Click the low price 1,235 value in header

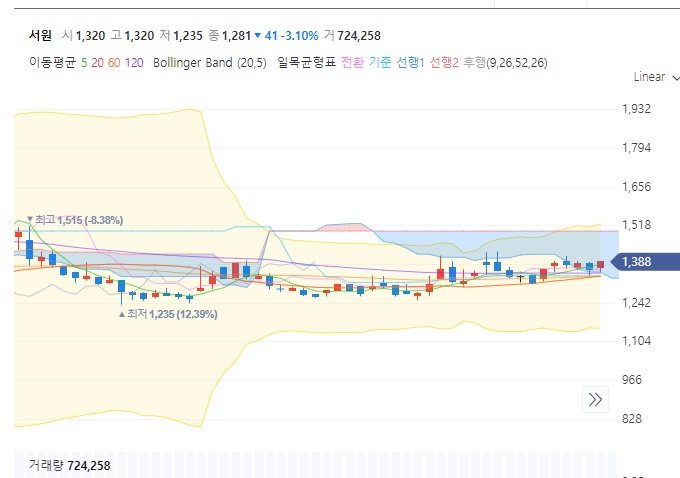point(188,36)
